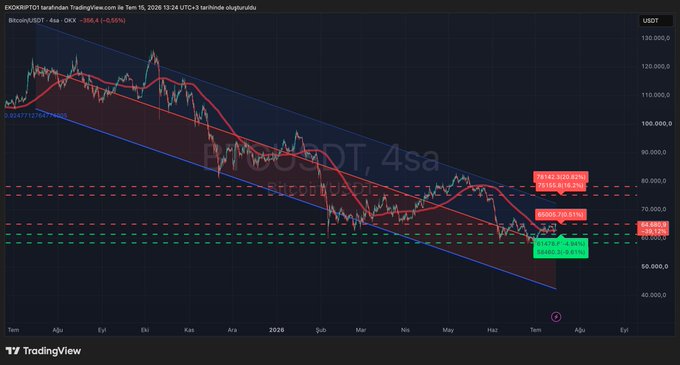The image size is (680, 365).
Task: Click the Nis month label on time axis
Action: coord(405,330)
